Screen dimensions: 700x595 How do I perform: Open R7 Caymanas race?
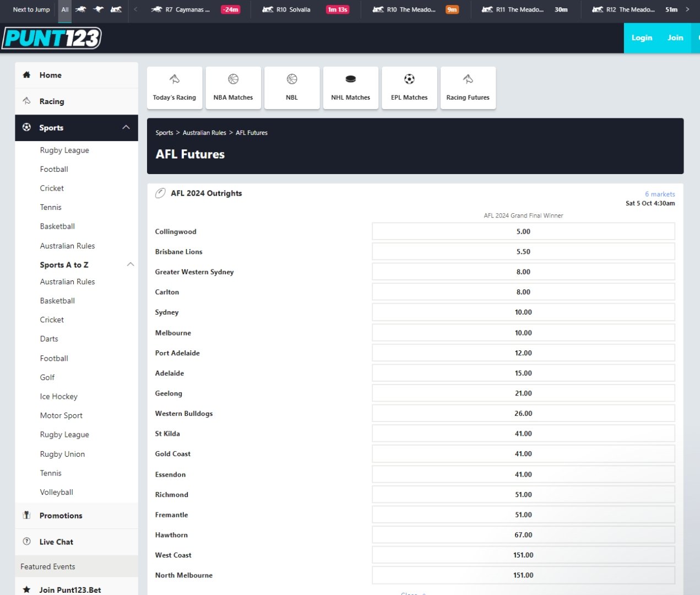pos(196,10)
